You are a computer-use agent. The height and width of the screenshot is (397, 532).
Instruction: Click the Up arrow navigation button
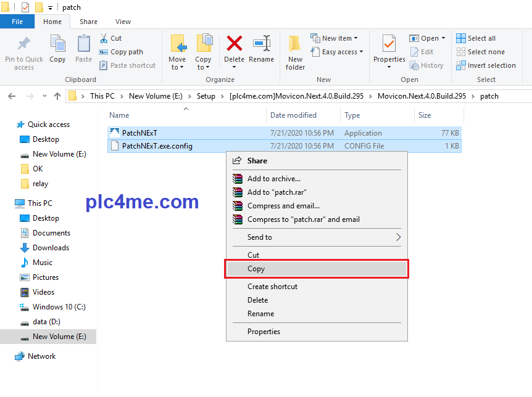coord(57,96)
